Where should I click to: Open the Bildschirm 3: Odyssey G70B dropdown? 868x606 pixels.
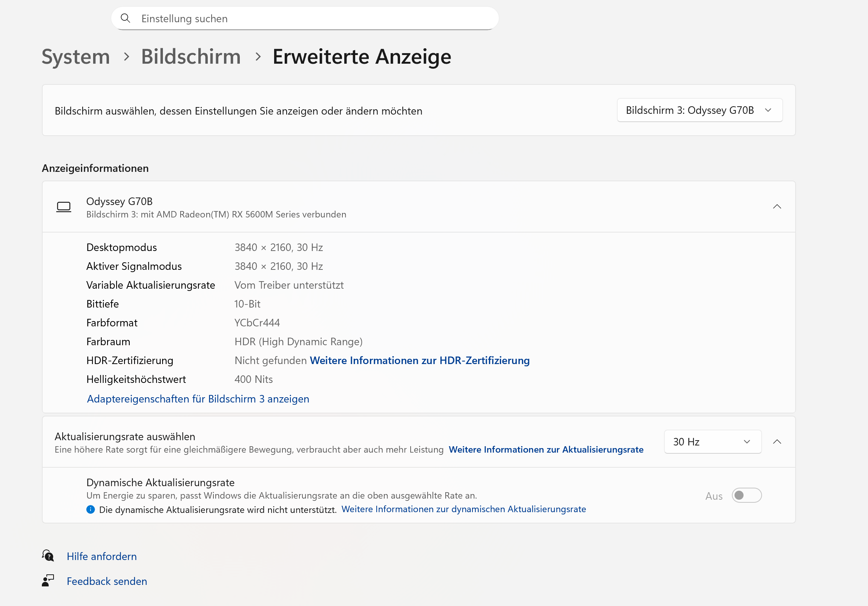pos(699,110)
